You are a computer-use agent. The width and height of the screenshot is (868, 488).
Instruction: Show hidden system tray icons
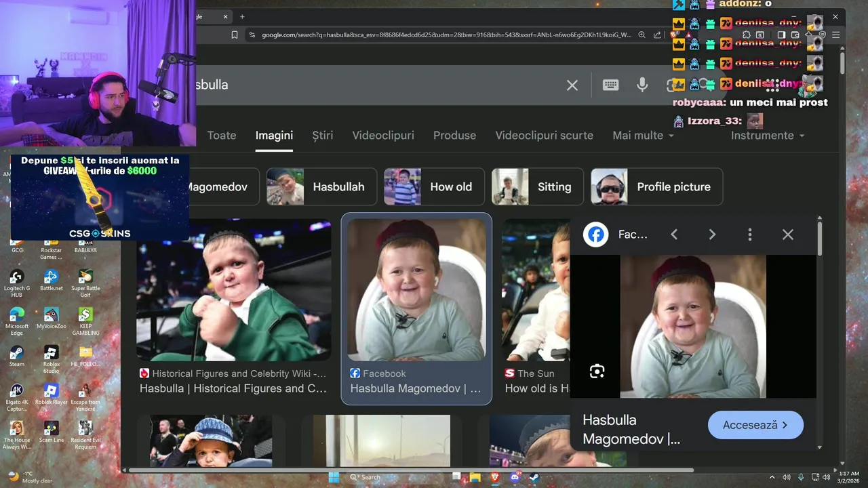772,477
